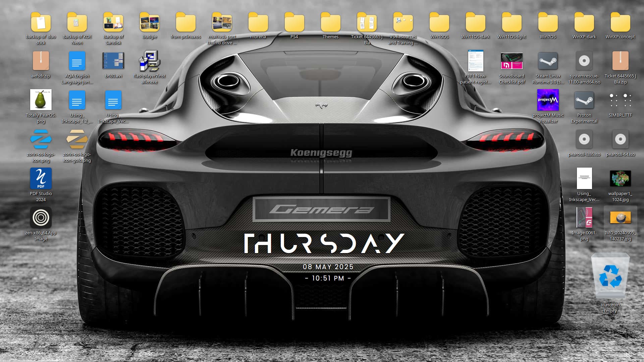Open the 'Ticket 6445665 J Bla' folder
This screenshot has width=644, height=362.
click(367, 22)
